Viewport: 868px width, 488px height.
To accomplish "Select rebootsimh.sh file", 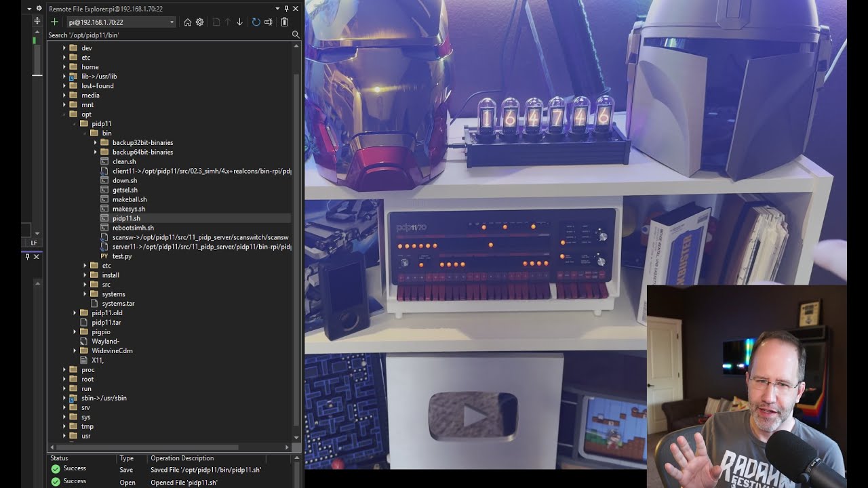I will click(133, 228).
